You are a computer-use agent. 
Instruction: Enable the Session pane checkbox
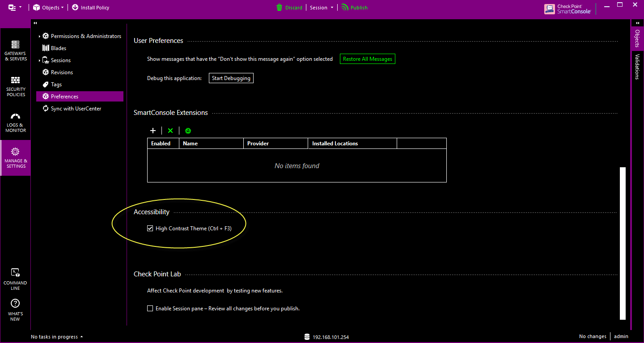pos(150,309)
